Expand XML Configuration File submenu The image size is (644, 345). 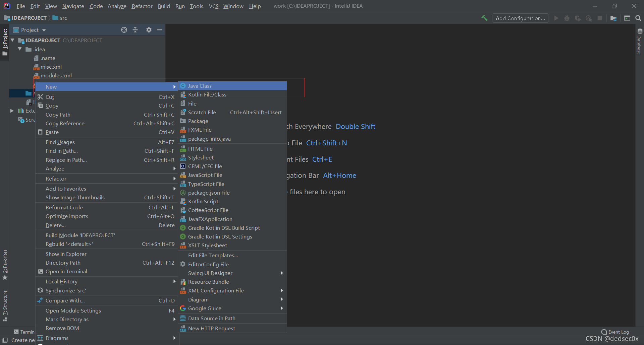point(232,290)
